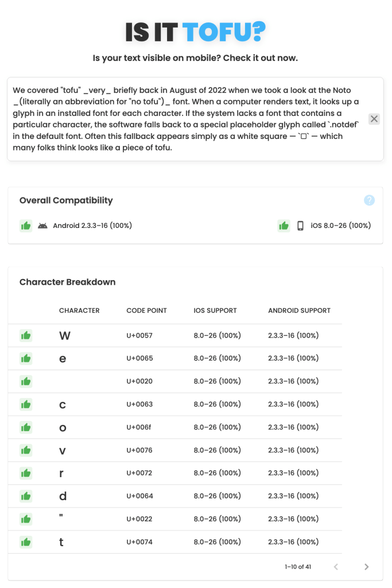The height and width of the screenshot is (588, 392).
Task: Click the 1–10 of 41 pagination label
Action: 298,567
